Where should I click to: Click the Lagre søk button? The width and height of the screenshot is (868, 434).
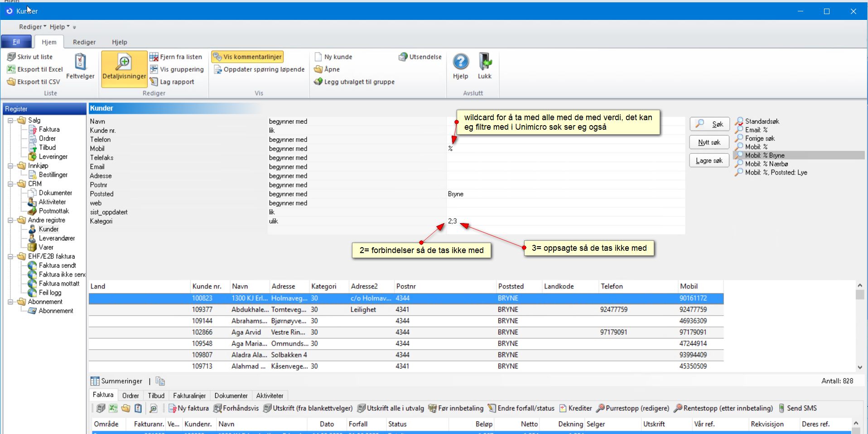click(709, 161)
